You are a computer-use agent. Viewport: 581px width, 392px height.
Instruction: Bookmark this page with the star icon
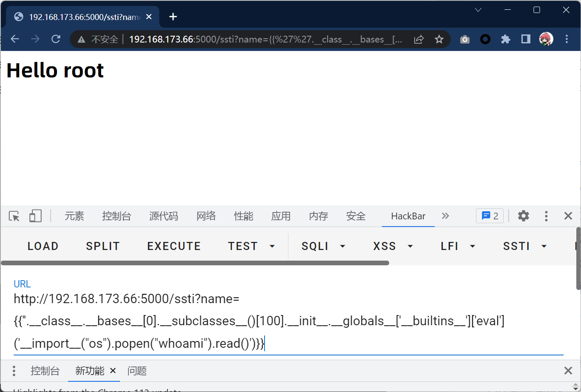point(439,40)
